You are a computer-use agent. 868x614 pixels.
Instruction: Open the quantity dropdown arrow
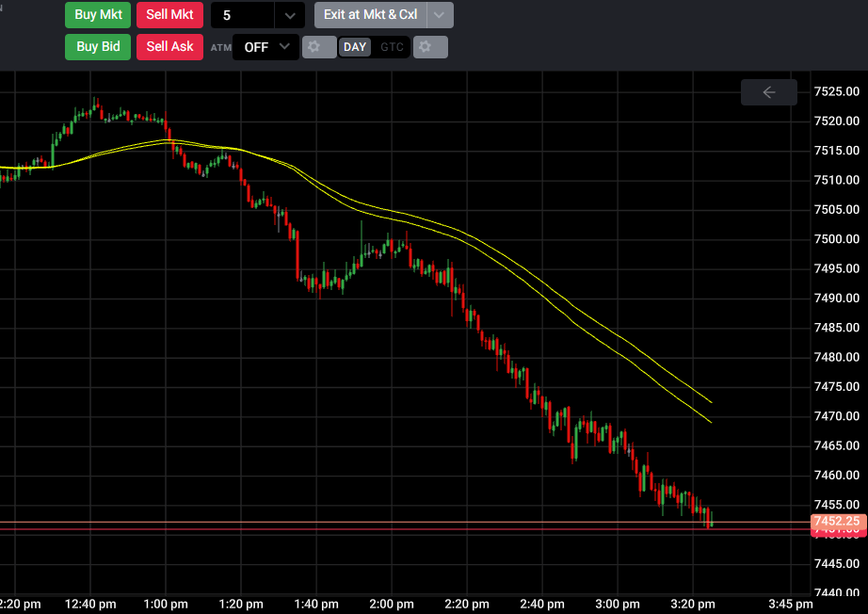(290, 15)
